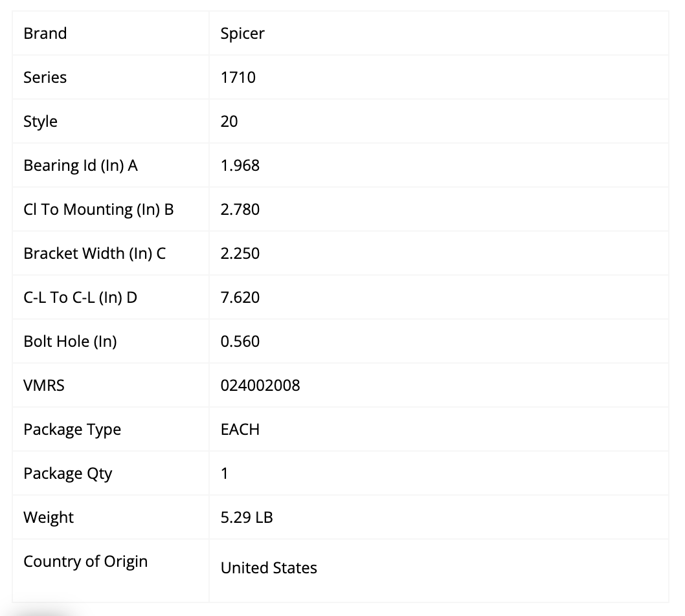Select the value 7.620
685x616 pixels.
point(240,297)
